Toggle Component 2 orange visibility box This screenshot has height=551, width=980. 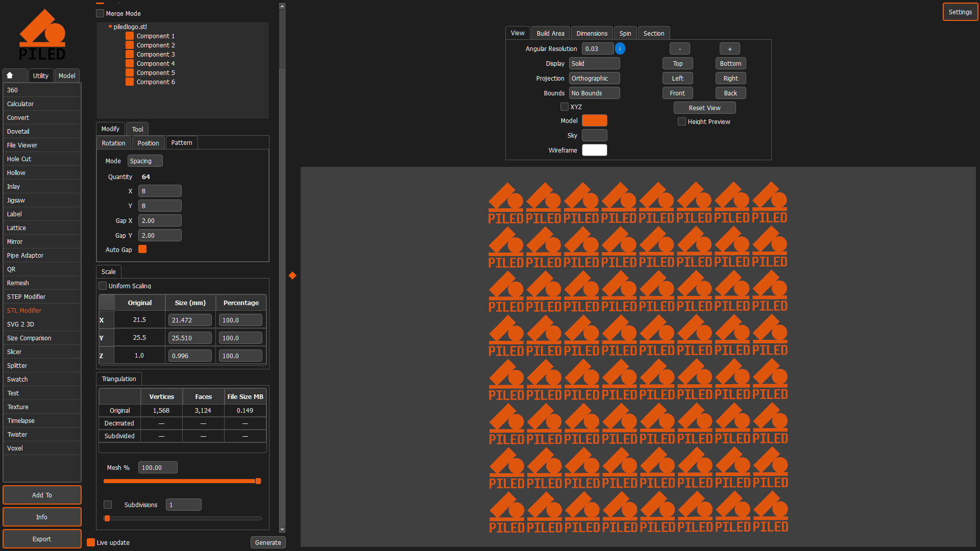[x=130, y=45]
